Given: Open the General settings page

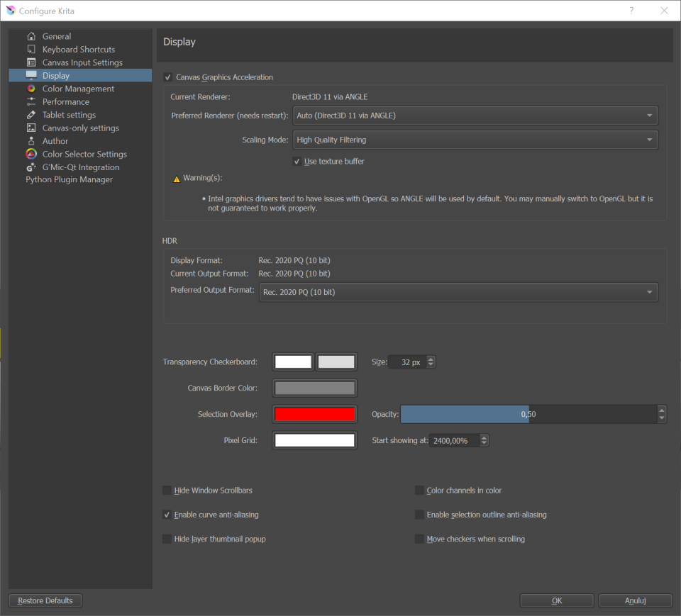Looking at the screenshot, I should pyautogui.click(x=57, y=35).
